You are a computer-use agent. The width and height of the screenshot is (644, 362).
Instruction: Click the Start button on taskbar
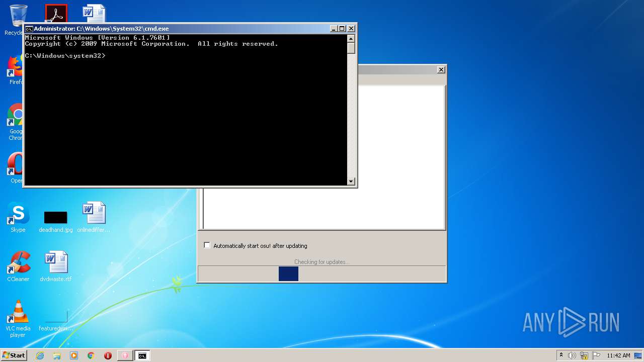pyautogui.click(x=14, y=355)
